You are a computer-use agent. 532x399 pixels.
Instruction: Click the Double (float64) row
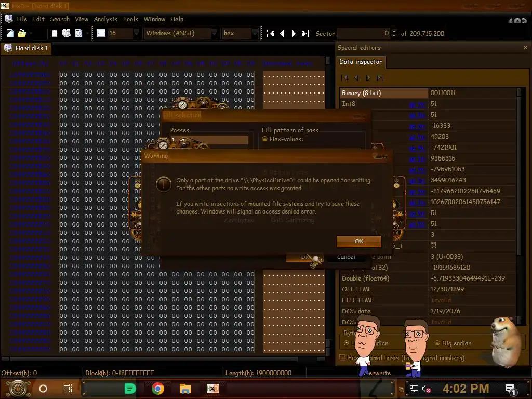click(x=428, y=278)
